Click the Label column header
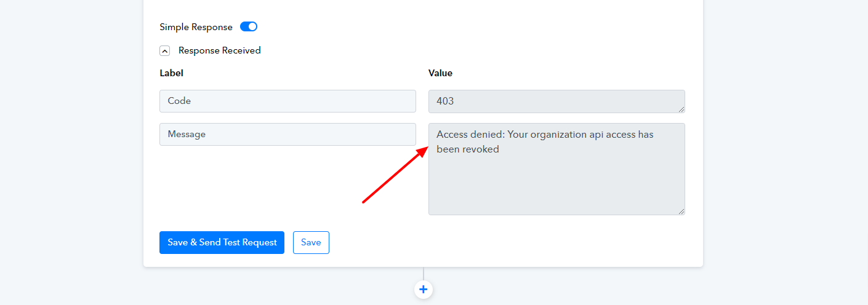868x305 pixels. [x=171, y=73]
